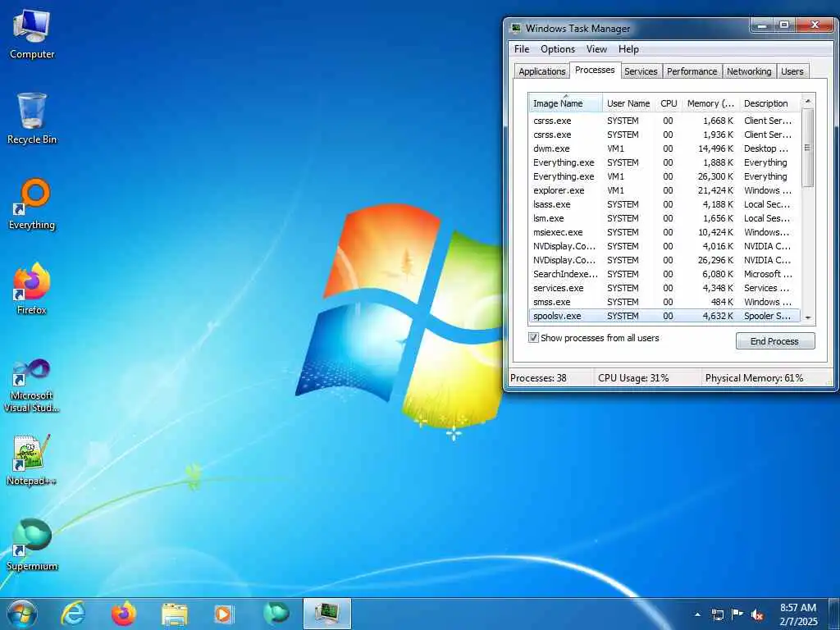Select the msiexec.exe process row
840x630 pixels.
[664, 232]
